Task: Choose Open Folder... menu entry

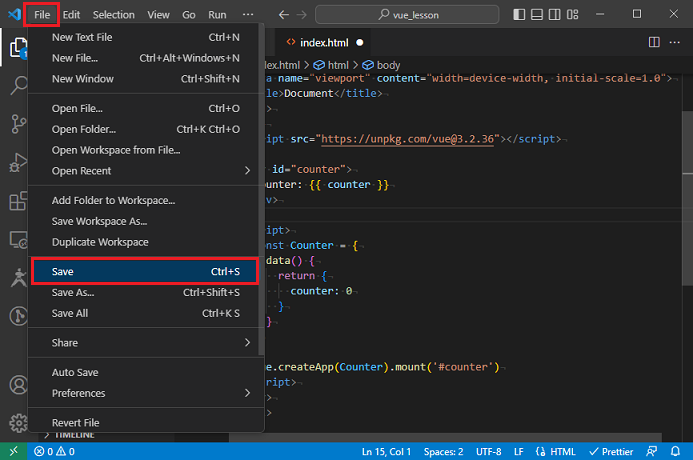Action: (146, 129)
